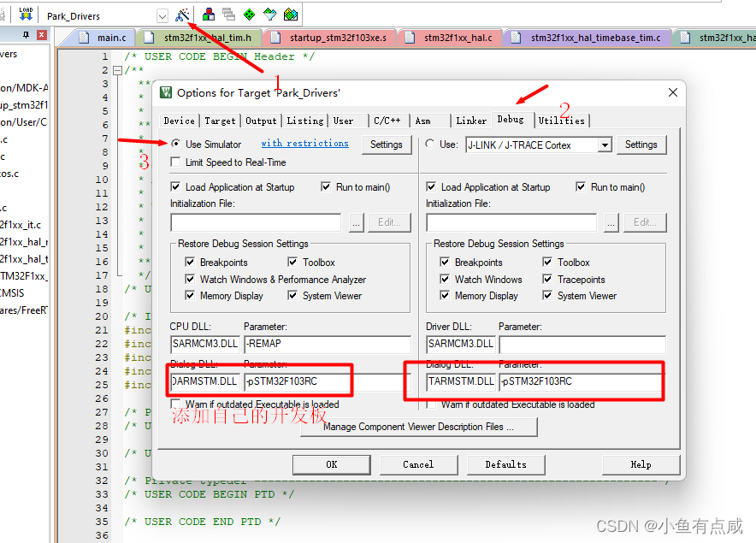Toggle Limit Speed to Real-Time checkbox
Image resolution: width=756 pixels, height=543 pixels.
175,162
